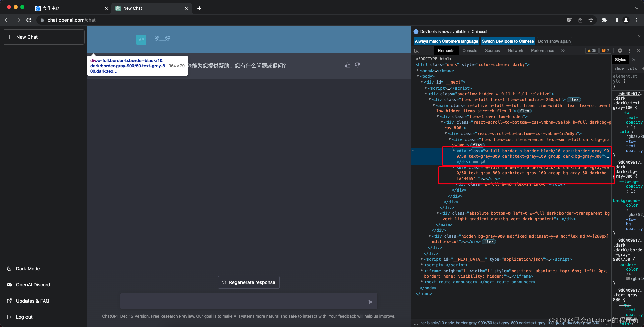The height and width of the screenshot is (327, 644).
Task: Click the browser forward arrow
Action: 18,20
